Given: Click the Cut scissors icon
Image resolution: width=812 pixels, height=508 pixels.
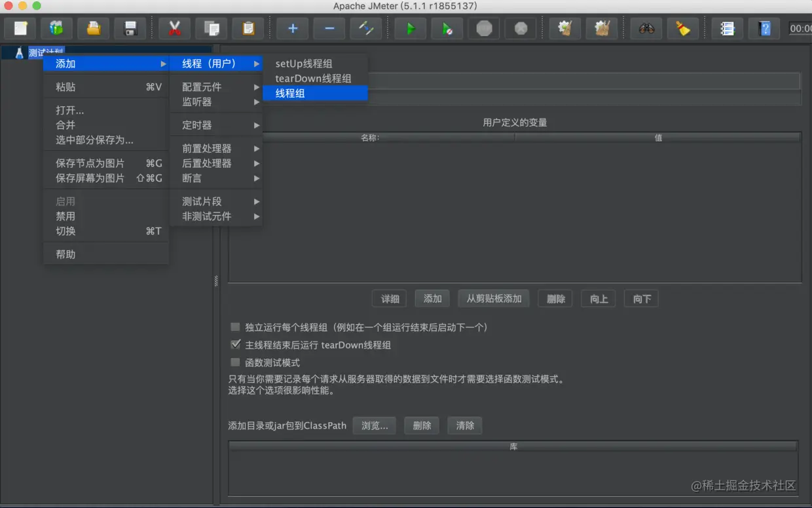Looking at the screenshot, I should click(x=174, y=28).
